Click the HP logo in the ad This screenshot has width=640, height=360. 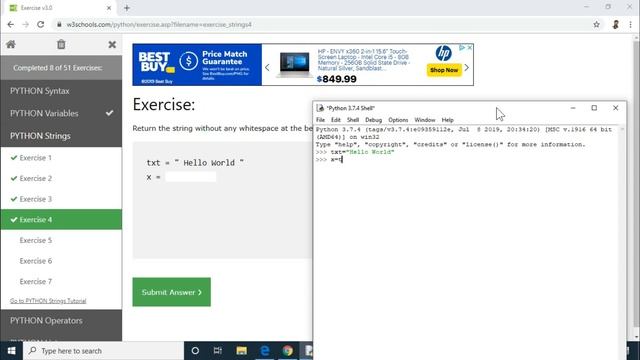point(443,53)
